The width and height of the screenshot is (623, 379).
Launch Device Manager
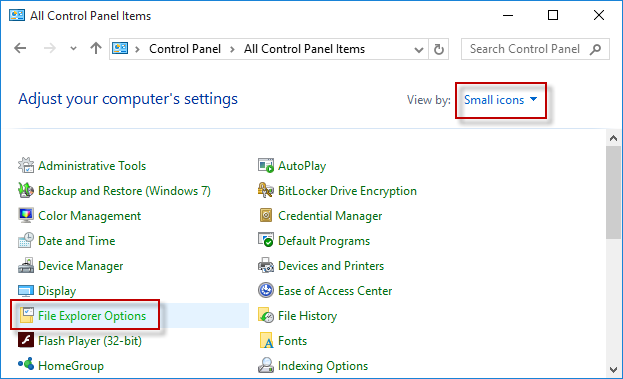81,266
